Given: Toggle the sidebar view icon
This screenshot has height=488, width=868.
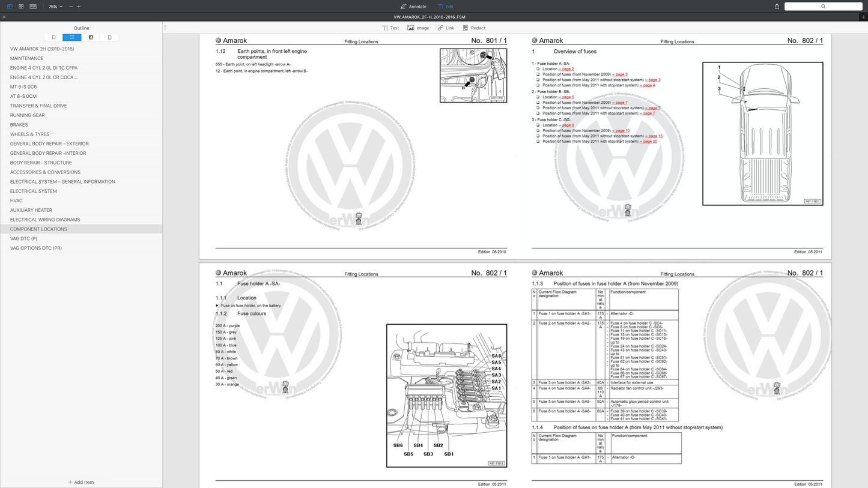Looking at the screenshot, I should click(x=10, y=7).
